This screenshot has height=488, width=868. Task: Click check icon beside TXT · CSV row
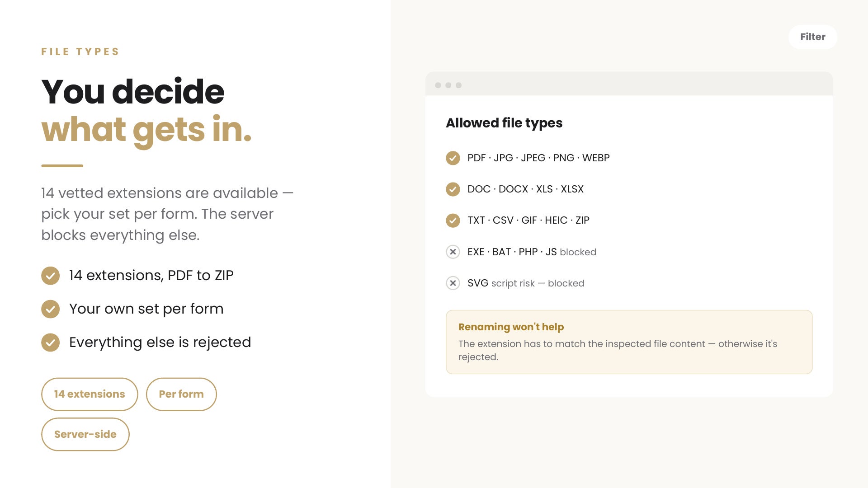click(x=453, y=221)
